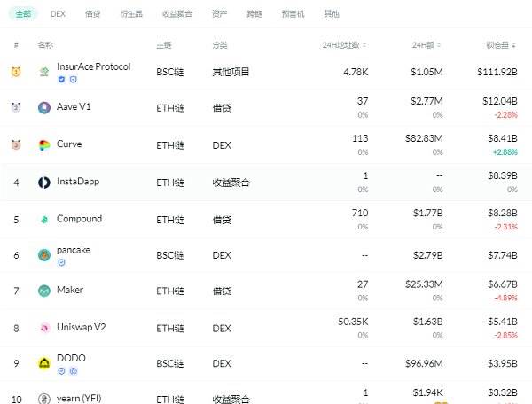Sort by 24H额 column
Screen dimensions: 532x404
click(x=426, y=45)
